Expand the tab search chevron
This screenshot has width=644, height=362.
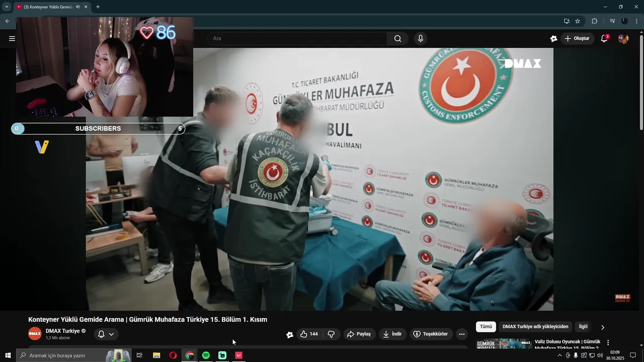tap(7, 7)
